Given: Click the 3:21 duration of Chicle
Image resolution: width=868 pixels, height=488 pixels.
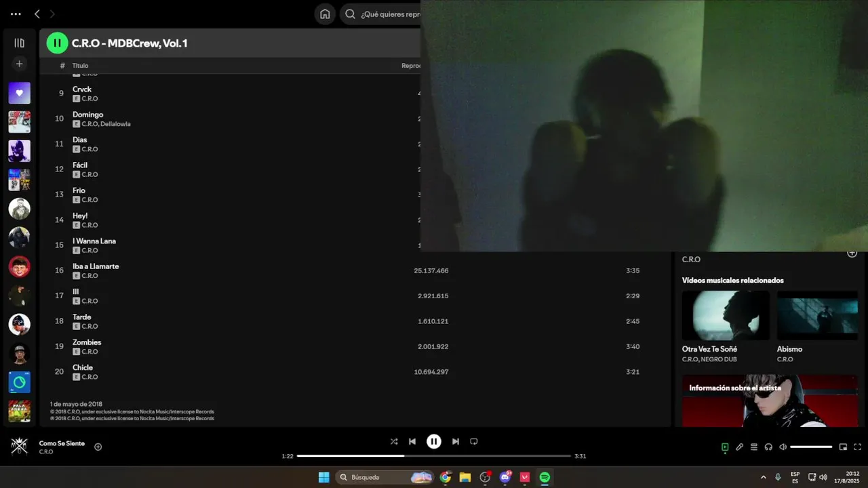Looking at the screenshot, I should coord(633,371).
